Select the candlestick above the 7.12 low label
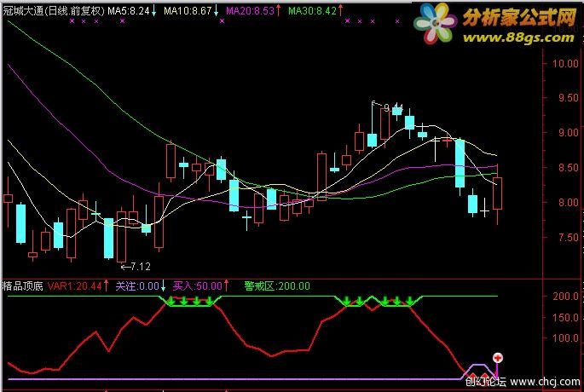Image resolution: width=584 pixels, height=392 pixels. 121,235
